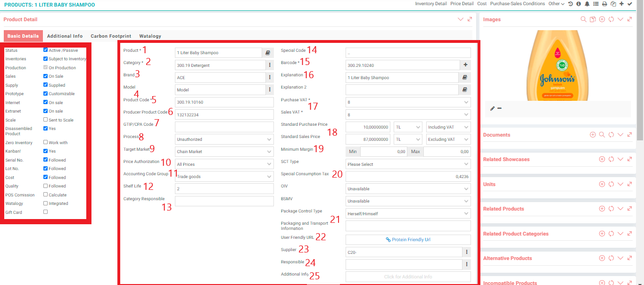Viewport: 644px width, 285px height.
Task: Add an image with the Images panel plus icon
Action: [602, 19]
